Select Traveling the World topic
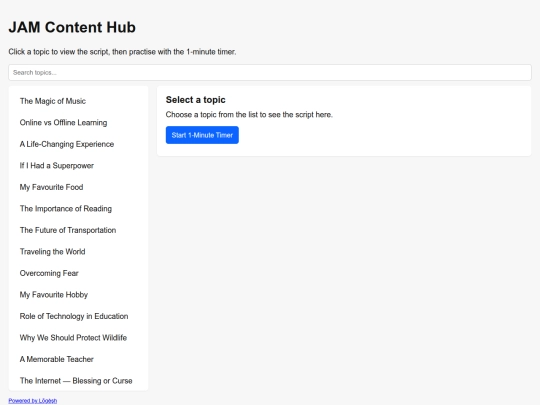Viewport: 540px width, 405px height. (x=79, y=252)
